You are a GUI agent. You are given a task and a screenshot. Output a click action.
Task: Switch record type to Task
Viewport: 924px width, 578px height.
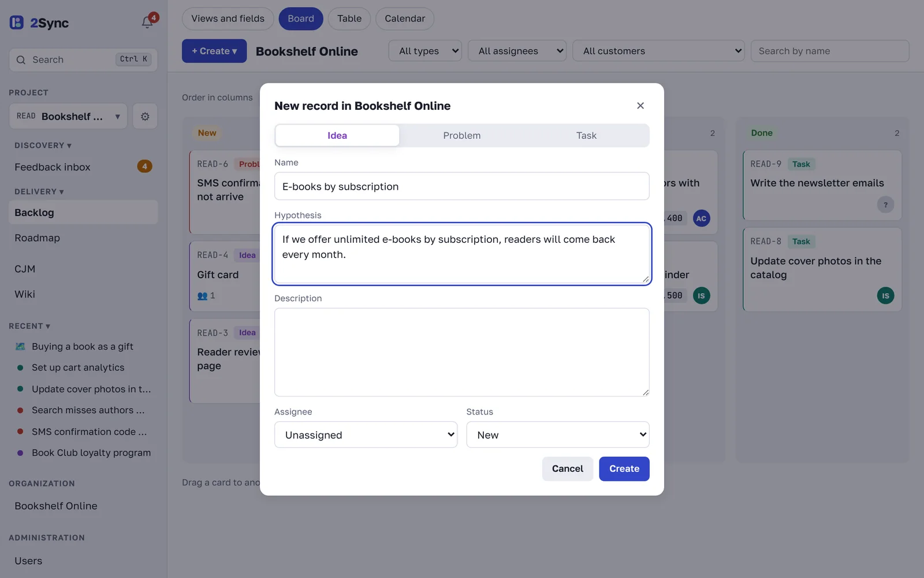(x=586, y=135)
